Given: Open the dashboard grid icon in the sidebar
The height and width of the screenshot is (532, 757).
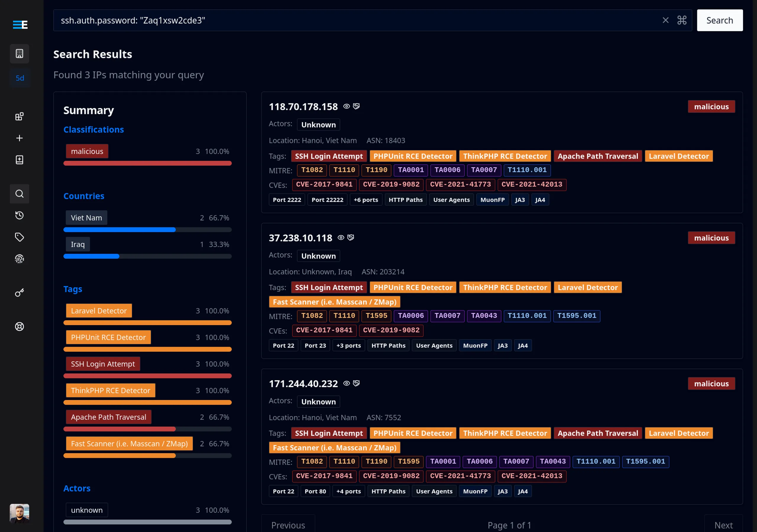Looking at the screenshot, I should point(20,116).
